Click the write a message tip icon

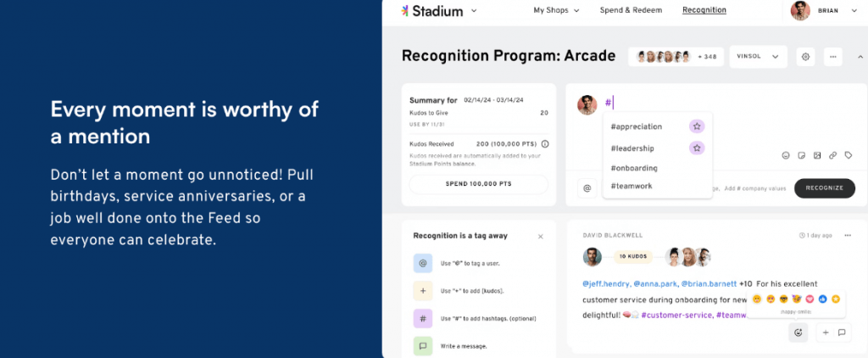click(423, 346)
